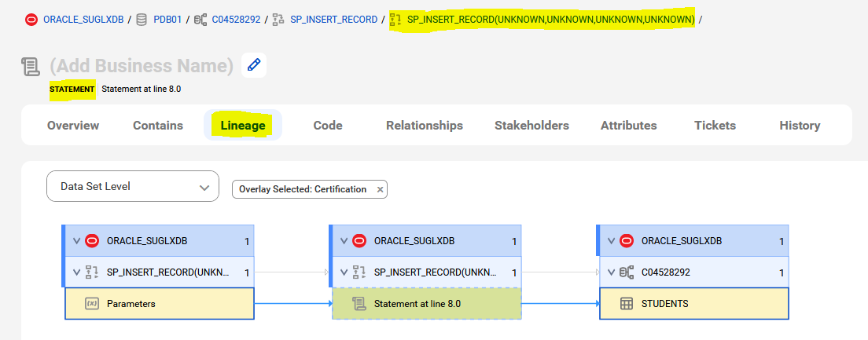The image size is (868, 340).
Task: Collapse left SP_INSERT_RECORD lineage node
Action: (76, 272)
